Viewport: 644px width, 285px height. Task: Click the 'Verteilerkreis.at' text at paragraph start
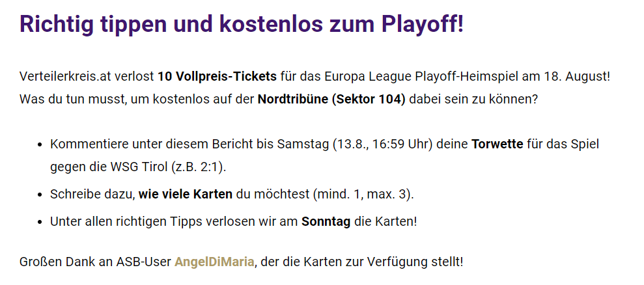[x=66, y=76]
